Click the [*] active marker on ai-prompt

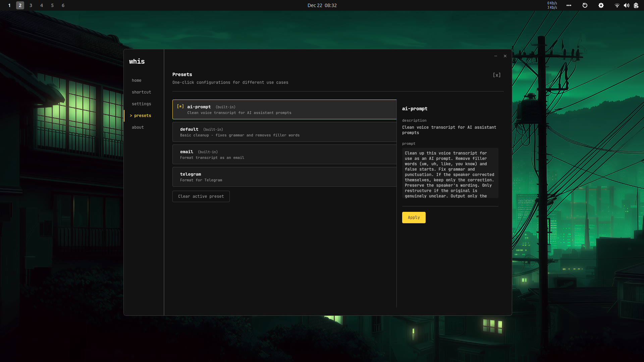tap(180, 107)
